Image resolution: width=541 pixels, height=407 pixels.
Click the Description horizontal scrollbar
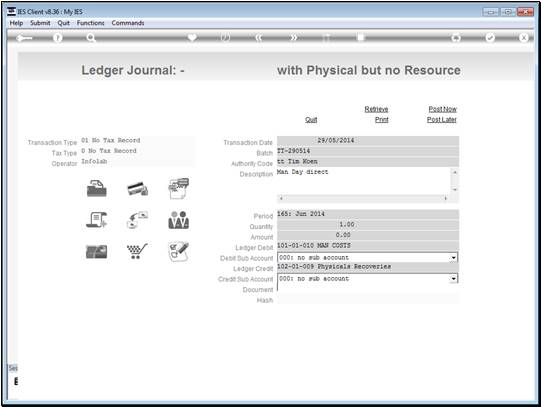363,198
